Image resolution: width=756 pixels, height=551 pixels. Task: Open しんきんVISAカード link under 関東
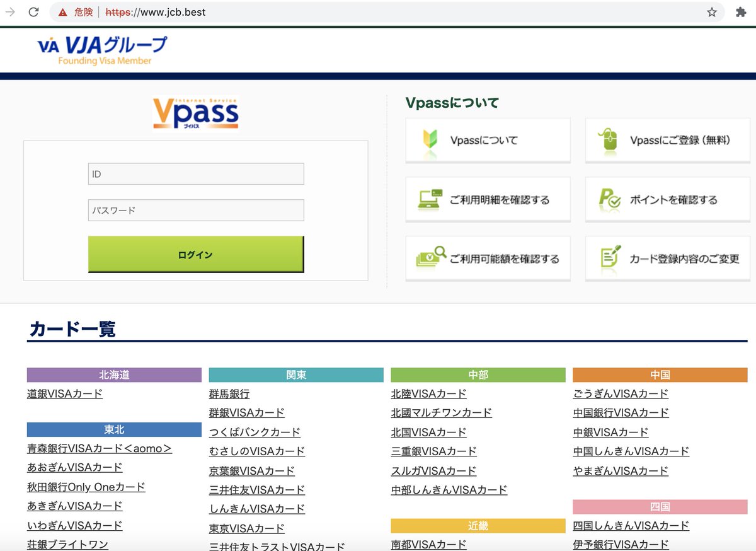click(257, 508)
